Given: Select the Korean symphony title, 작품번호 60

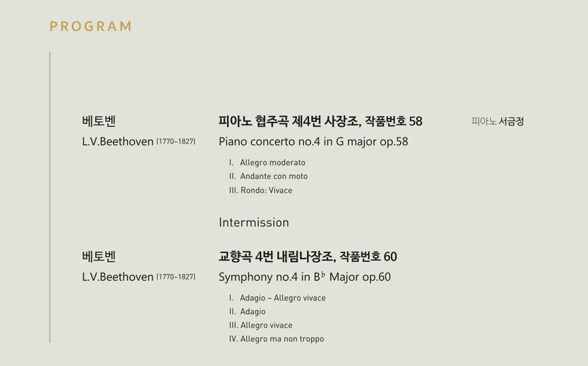Looking at the screenshot, I should [308, 257].
